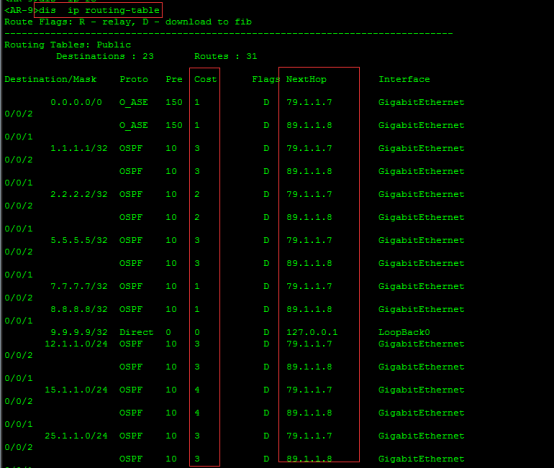Click the Cost column header
This screenshot has width=554, height=469.
(x=205, y=80)
